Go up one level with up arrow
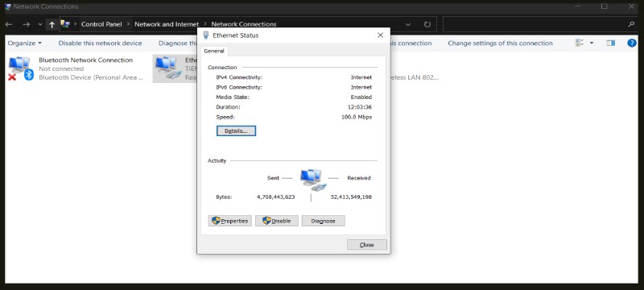The image size is (644, 290). click(52, 25)
